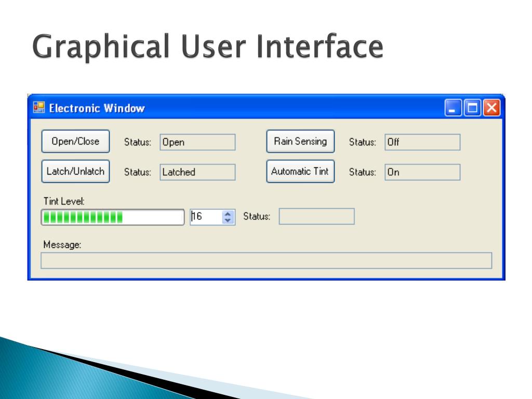The width and height of the screenshot is (532, 399).
Task: Select the Open status field
Action: tap(197, 142)
